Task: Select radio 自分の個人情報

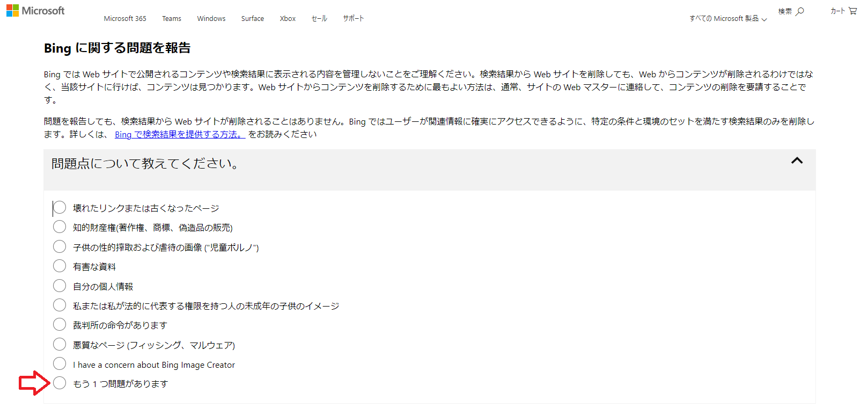Action: (60, 286)
